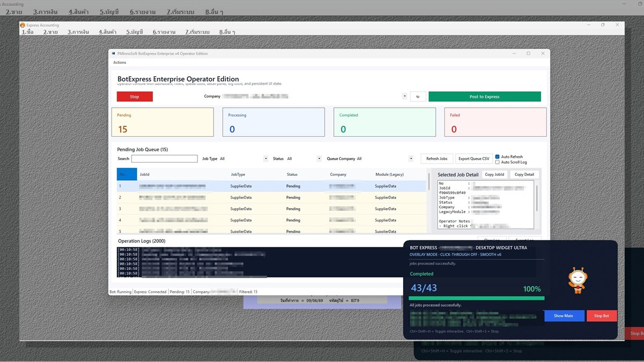Click the Pending Job Queue (15) heading
Viewport: 644px width, 362px height.
tap(143, 150)
